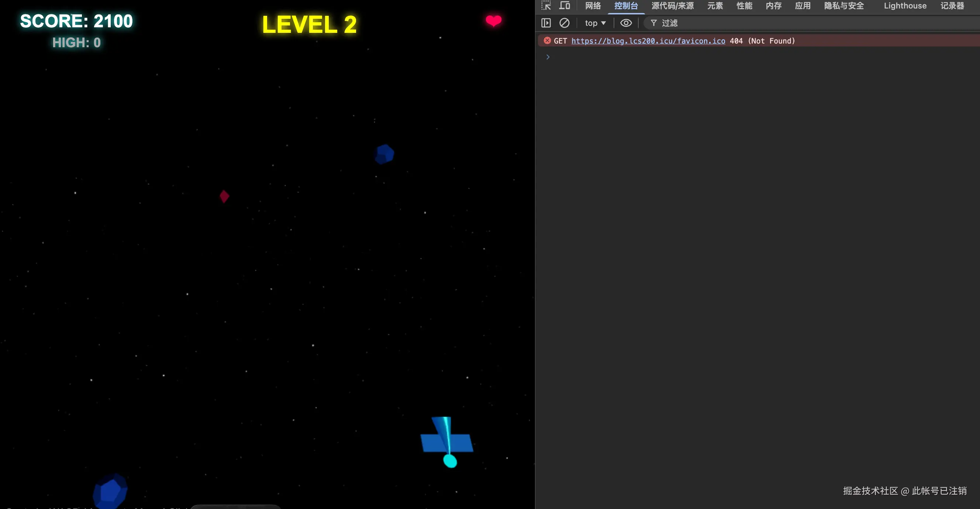Switch to the Lighthouse tab
The height and width of the screenshot is (509, 980).
(x=905, y=6)
